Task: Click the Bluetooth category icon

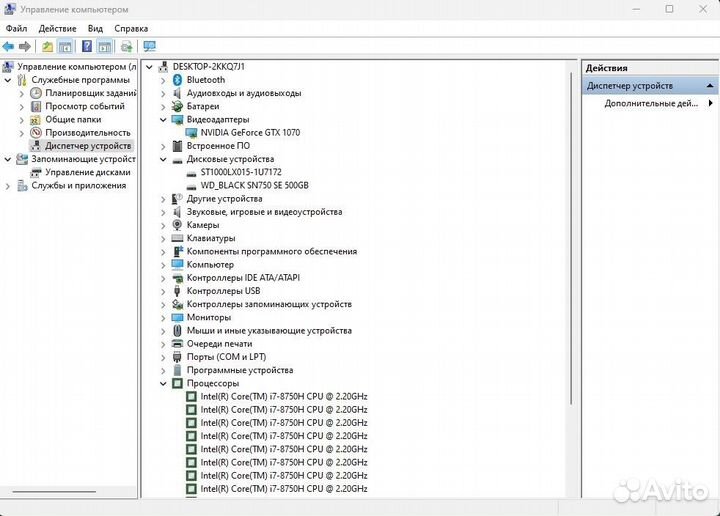Action: point(177,80)
